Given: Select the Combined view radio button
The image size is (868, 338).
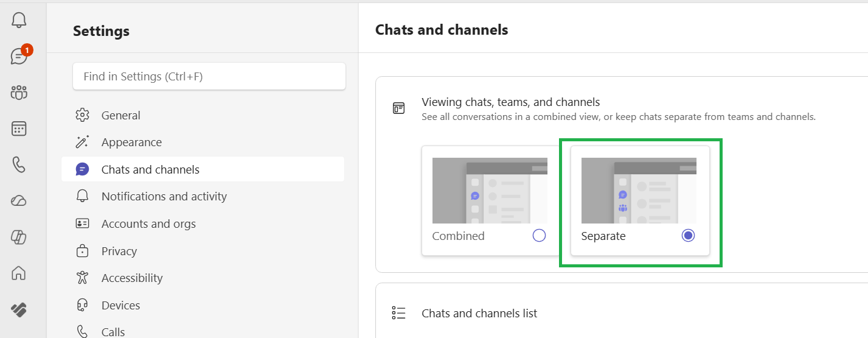Looking at the screenshot, I should point(539,236).
